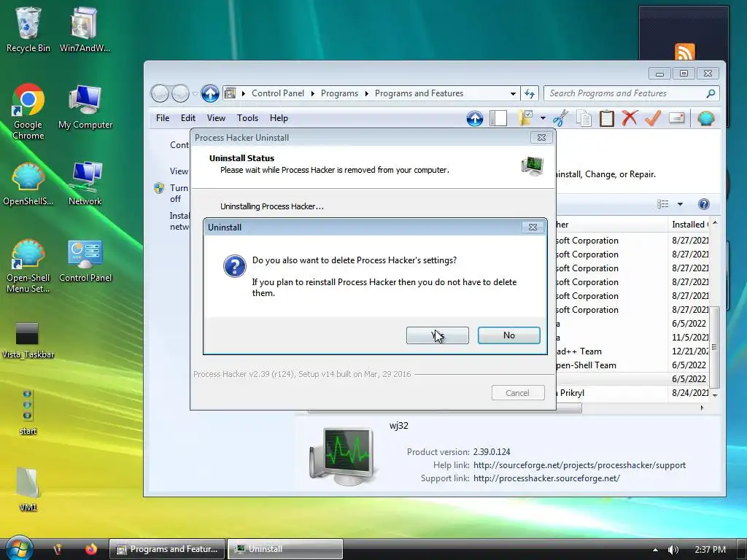Toggle the navigation pane toolbar icon
Viewport: 747px width, 560px height.
coord(498,118)
